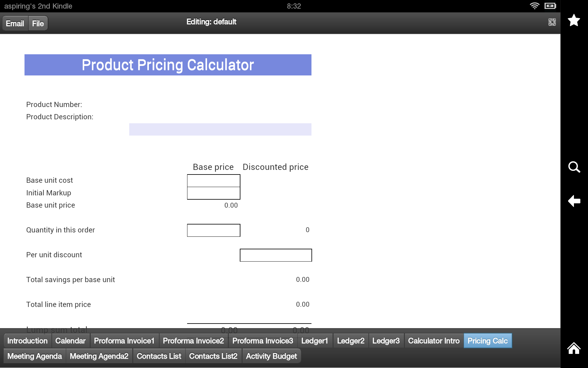Select the Quantity in this order cell
Screen dimensions: 588x368
coord(213,230)
